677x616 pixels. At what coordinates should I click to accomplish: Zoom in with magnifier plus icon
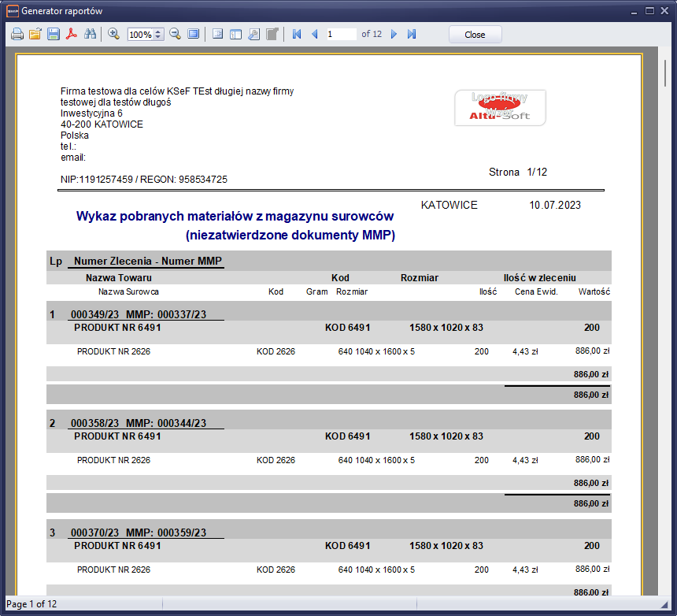(x=113, y=35)
